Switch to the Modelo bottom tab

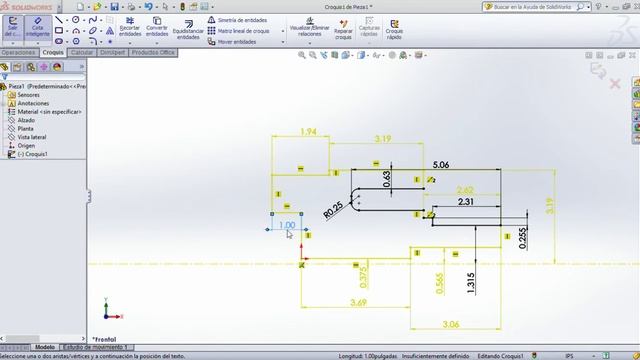click(x=44, y=347)
